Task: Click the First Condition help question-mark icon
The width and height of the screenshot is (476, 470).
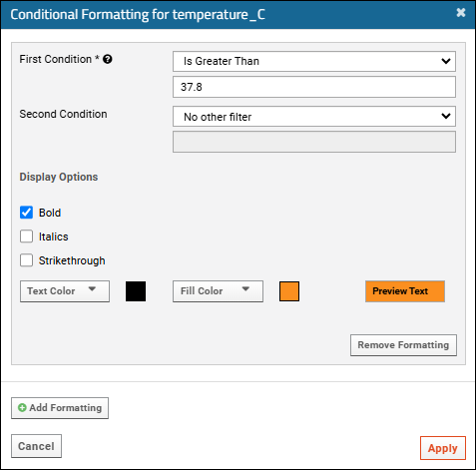Action: click(x=108, y=59)
